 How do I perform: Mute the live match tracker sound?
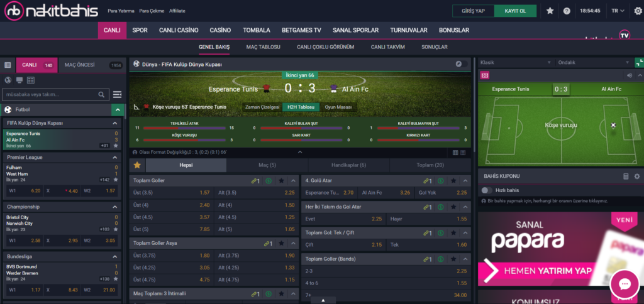click(x=628, y=75)
